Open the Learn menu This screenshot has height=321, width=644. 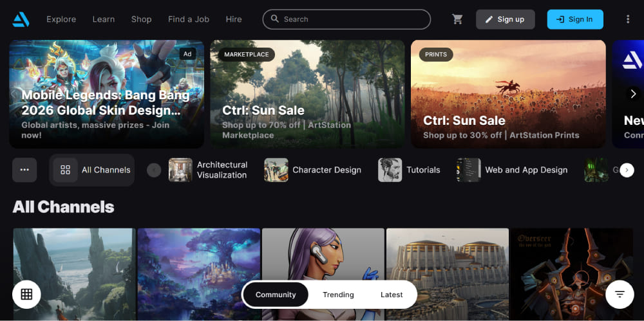104,19
